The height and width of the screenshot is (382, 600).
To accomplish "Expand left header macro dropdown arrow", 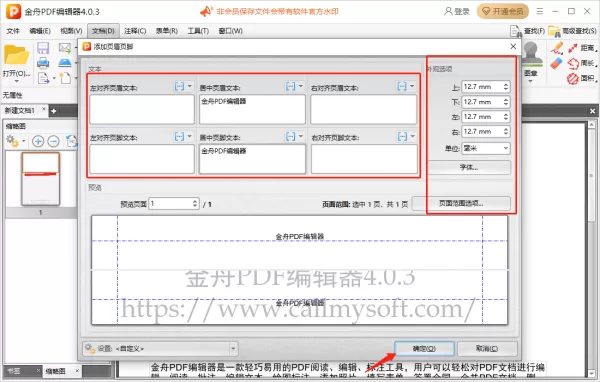I will pos(189,86).
